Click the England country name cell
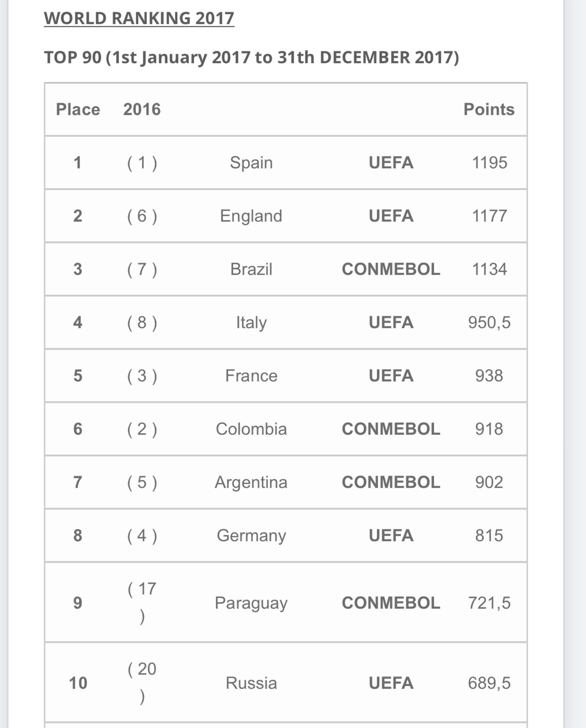The height and width of the screenshot is (728, 586). pyautogui.click(x=251, y=216)
